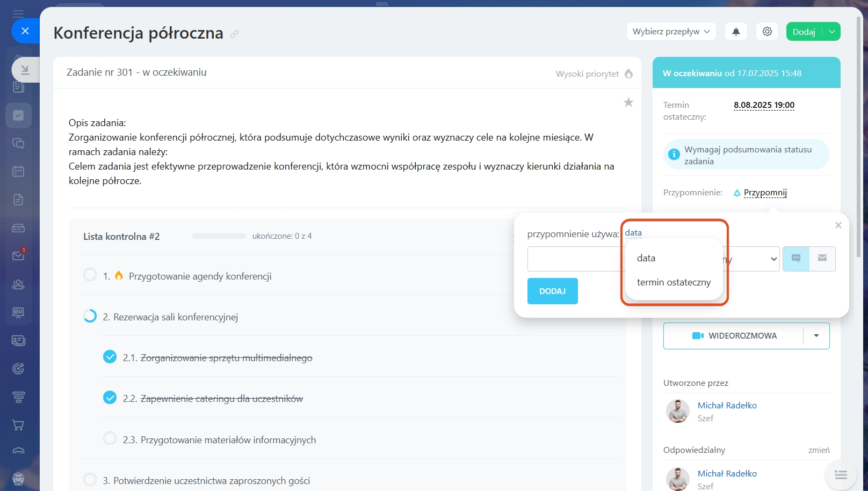Click the Konferencja półroczna title

139,33
